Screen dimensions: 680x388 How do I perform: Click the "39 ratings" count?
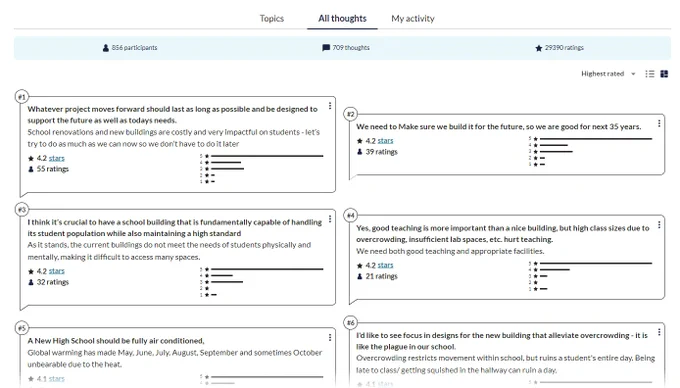point(381,152)
